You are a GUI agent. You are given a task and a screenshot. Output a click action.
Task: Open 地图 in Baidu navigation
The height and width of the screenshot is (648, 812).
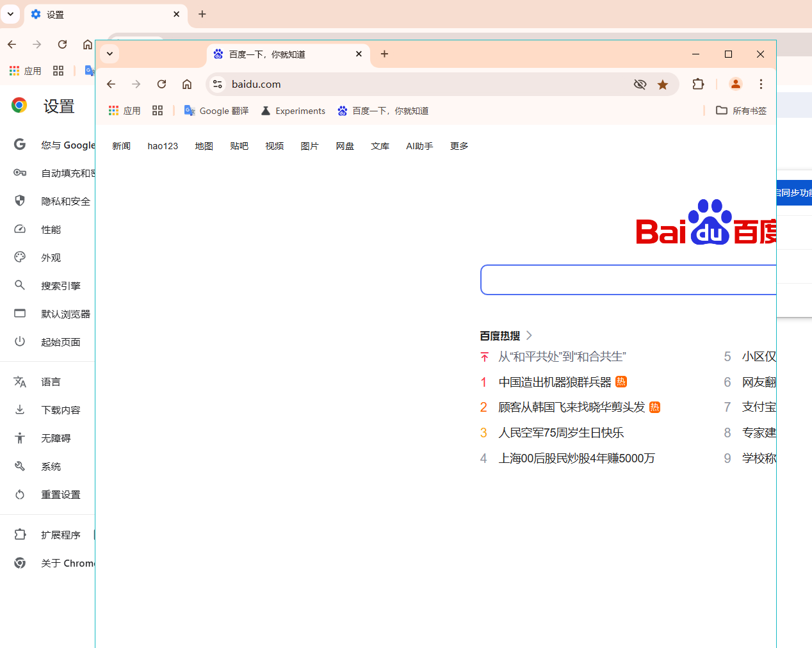click(204, 146)
